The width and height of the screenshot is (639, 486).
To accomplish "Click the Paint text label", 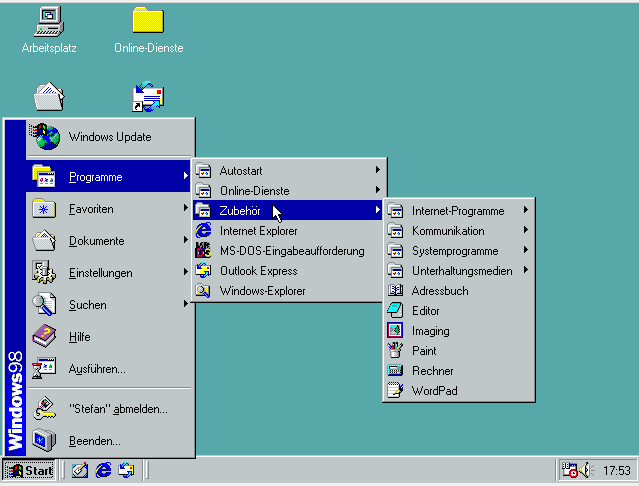I will [424, 351].
